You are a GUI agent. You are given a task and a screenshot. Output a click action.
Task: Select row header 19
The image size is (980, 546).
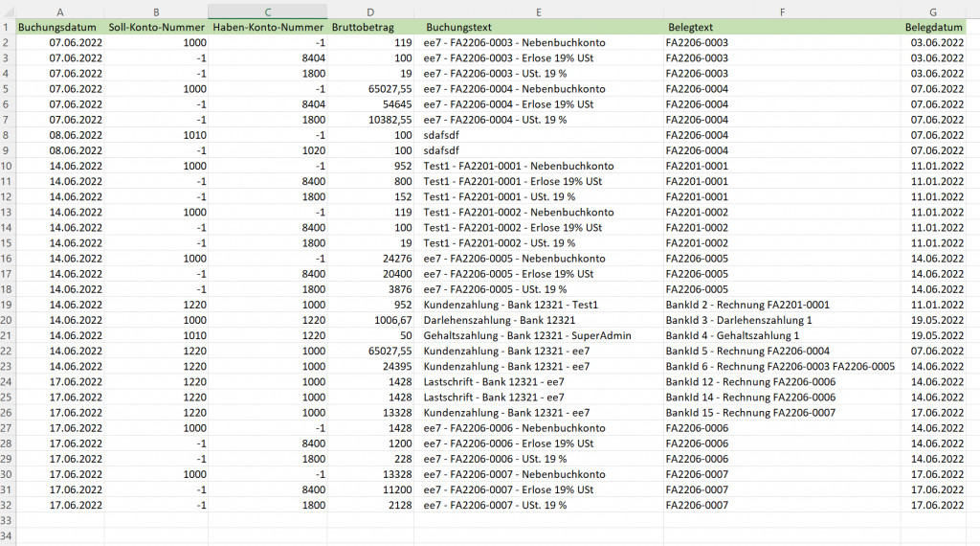[7, 305]
